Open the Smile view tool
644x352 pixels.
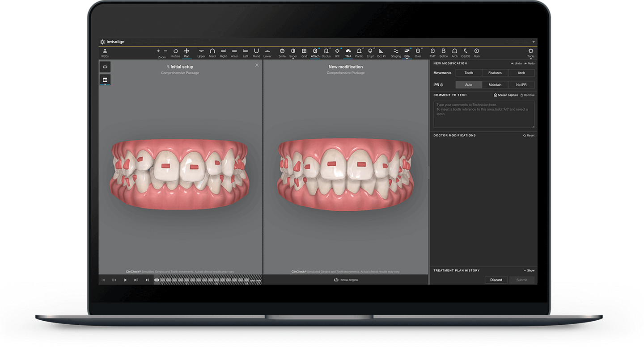pos(282,53)
